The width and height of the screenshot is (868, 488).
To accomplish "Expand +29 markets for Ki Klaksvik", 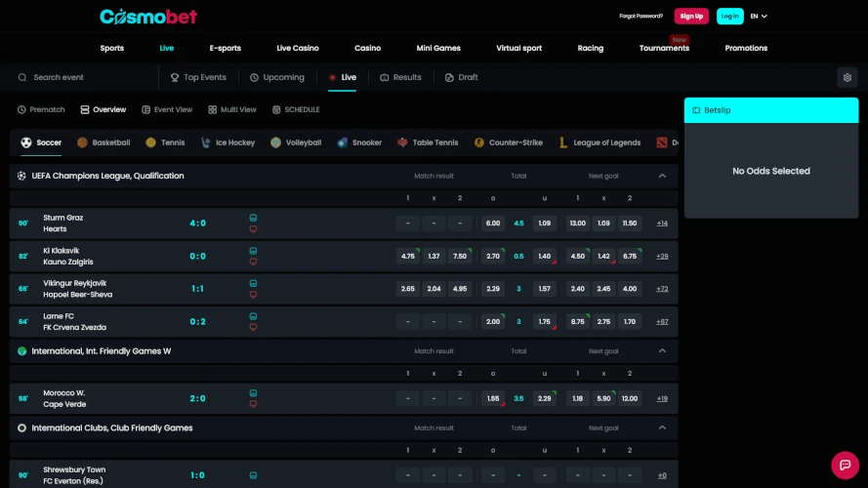I will pyautogui.click(x=662, y=256).
